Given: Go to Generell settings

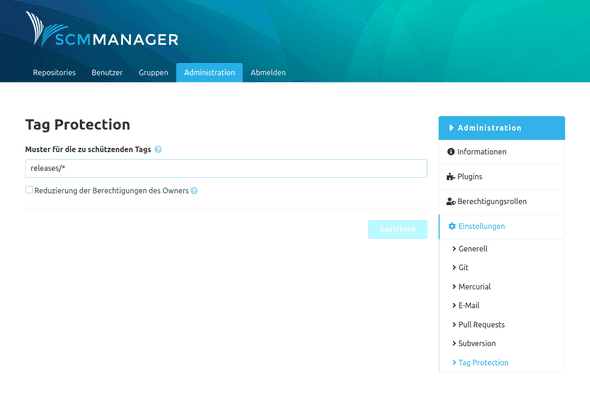Looking at the screenshot, I should [473, 249].
